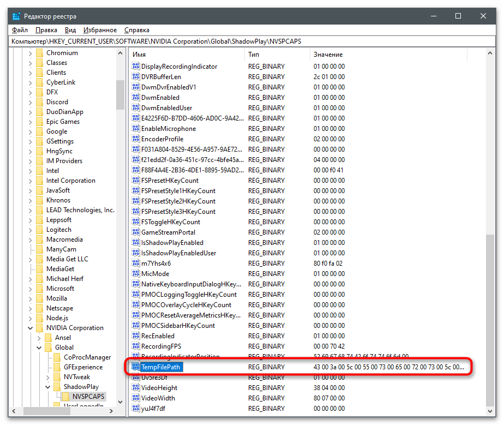The width and height of the screenshot is (504, 425).
Task: Click the binary icon next to DisplayRecordingIndicator
Action: [x=136, y=66]
